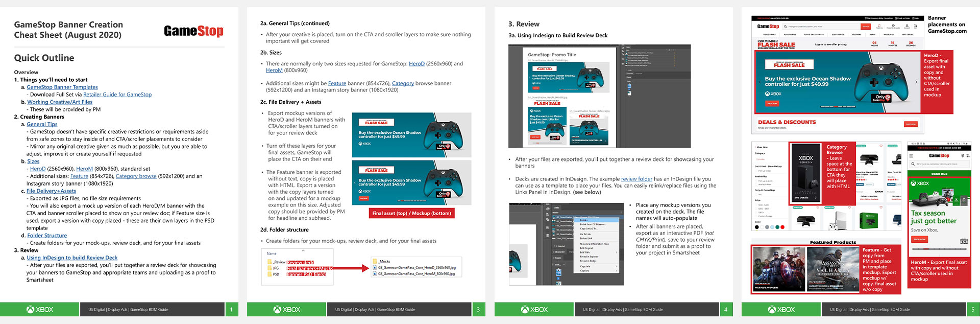Click the search field in GameStop.com desktop header
This screenshot has height=324, width=980.
pos(821,27)
